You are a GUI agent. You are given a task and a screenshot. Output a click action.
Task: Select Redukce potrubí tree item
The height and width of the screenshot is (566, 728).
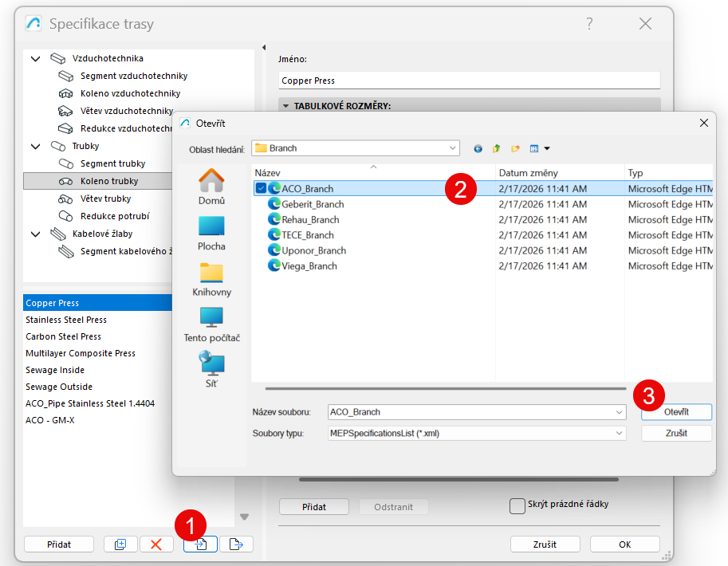[115, 216]
